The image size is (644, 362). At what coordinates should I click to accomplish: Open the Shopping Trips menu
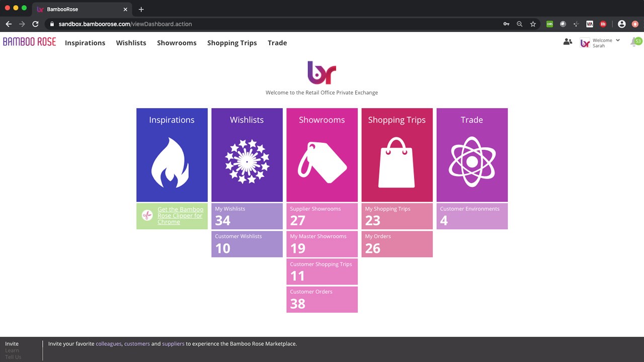[232, 43]
